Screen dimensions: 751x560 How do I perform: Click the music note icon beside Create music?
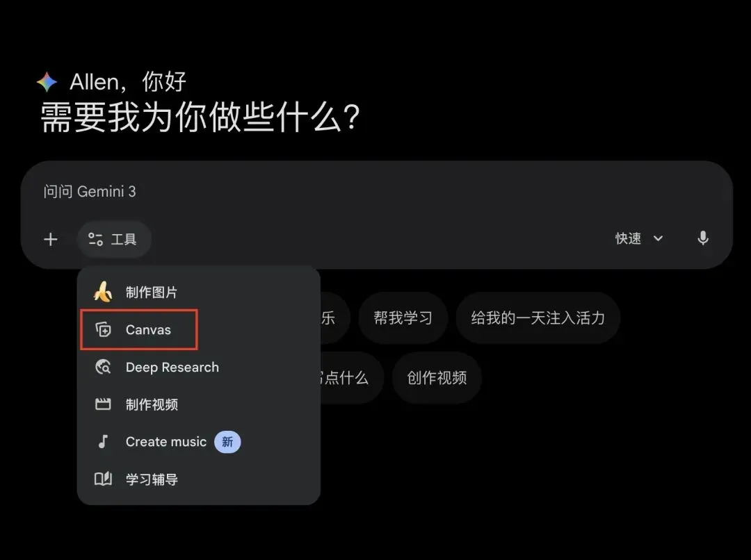pyautogui.click(x=103, y=441)
